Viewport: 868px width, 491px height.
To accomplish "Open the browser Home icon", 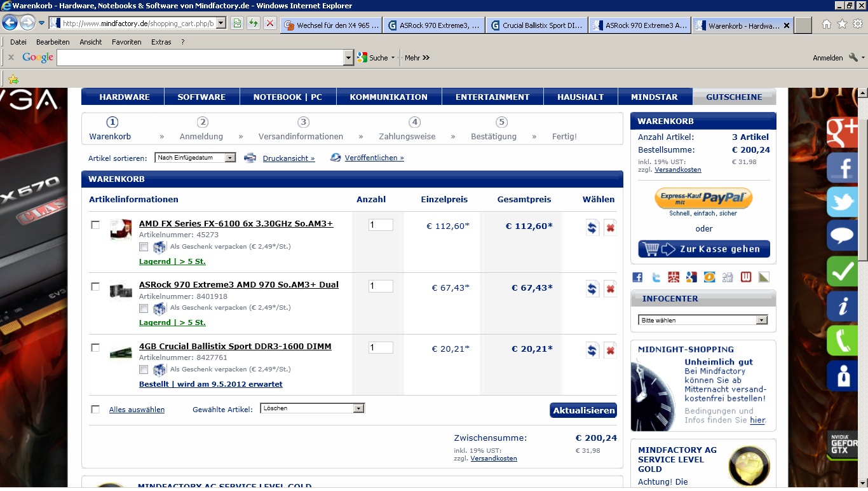I will 826,24.
